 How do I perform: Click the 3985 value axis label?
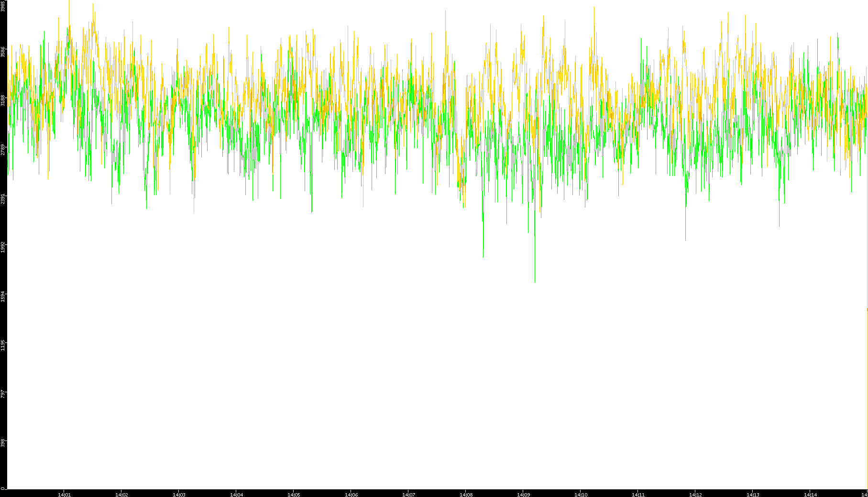point(3,6)
